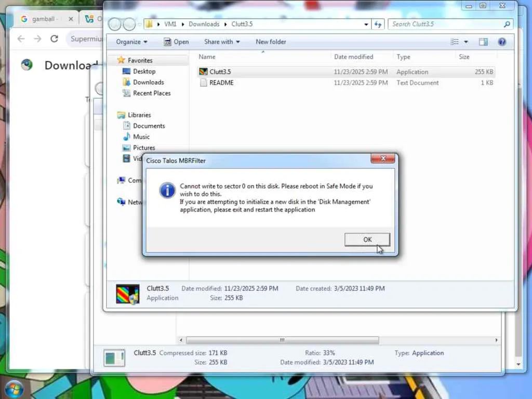Close the gamball browser tab
Viewport: 532px width, 399px height.
coord(71,19)
